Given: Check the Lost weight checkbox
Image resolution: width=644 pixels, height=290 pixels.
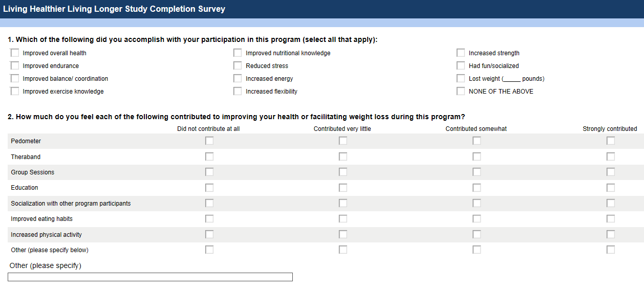Looking at the screenshot, I should click(461, 79).
